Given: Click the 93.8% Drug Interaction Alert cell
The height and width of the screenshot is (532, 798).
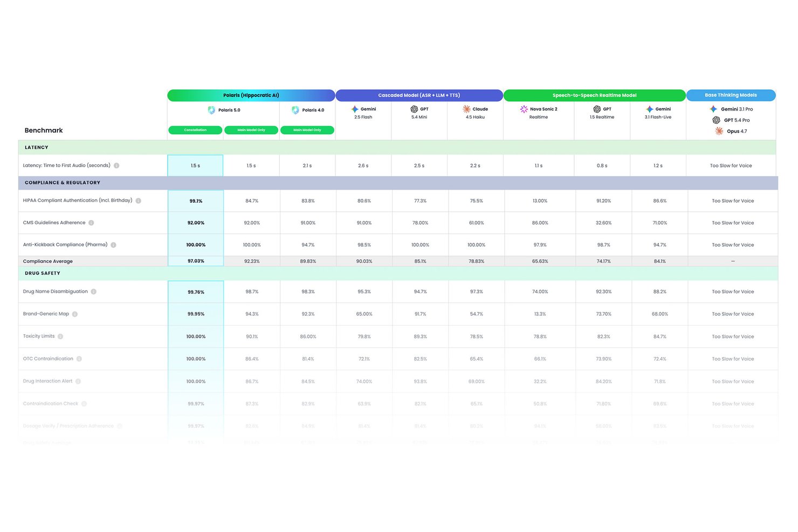Looking at the screenshot, I should click(x=420, y=381).
